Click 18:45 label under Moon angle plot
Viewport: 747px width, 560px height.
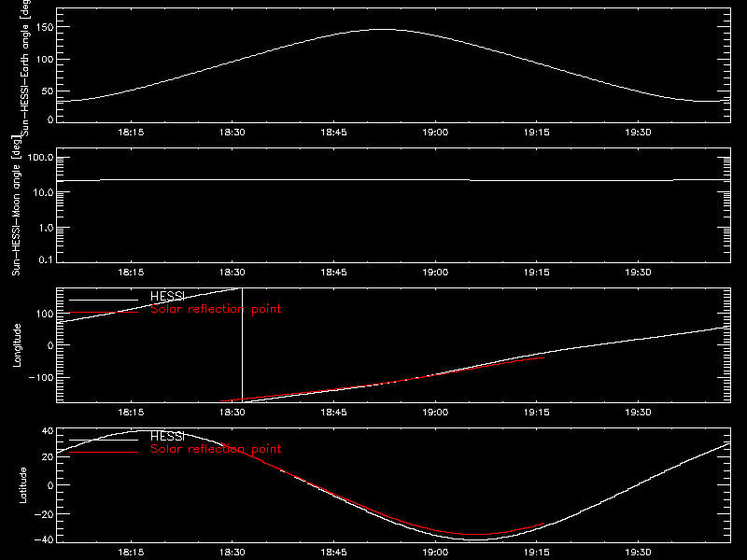pyautogui.click(x=333, y=273)
